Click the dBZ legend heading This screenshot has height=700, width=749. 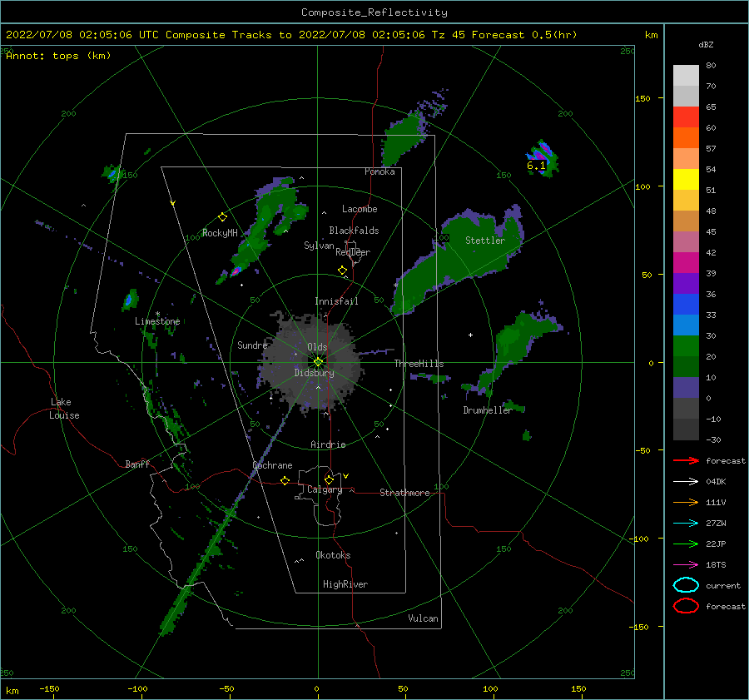point(706,45)
